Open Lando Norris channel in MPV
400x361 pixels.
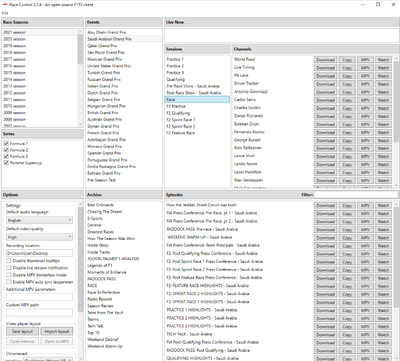click(x=365, y=164)
